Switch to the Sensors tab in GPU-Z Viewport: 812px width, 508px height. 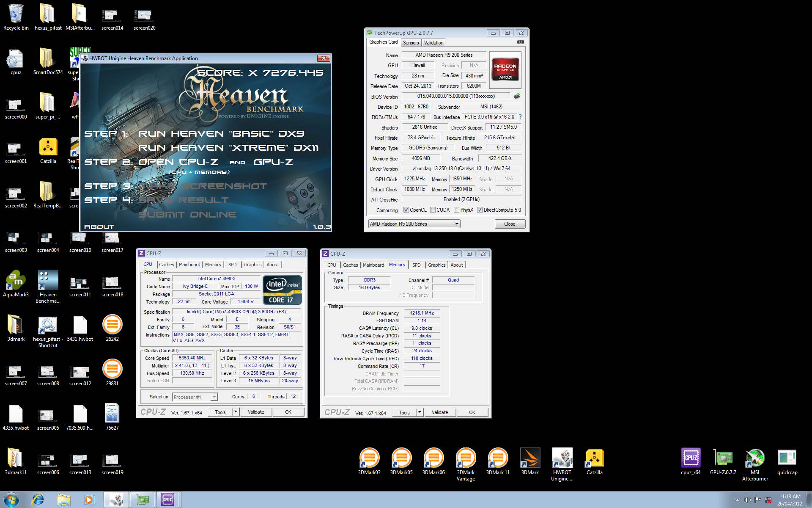pyautogui.click(x=411, y=43)
